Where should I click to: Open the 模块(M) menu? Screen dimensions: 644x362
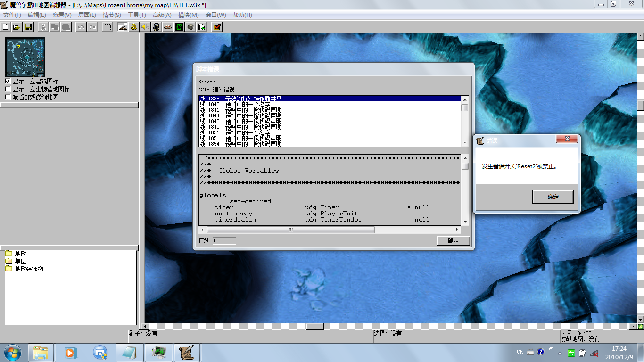click(188, 15)
